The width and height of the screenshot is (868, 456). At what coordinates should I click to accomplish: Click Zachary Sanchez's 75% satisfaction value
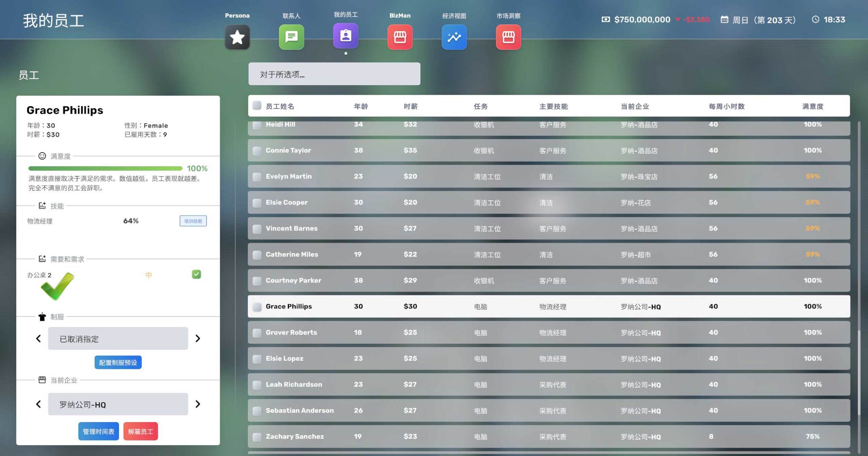point(813,436)
